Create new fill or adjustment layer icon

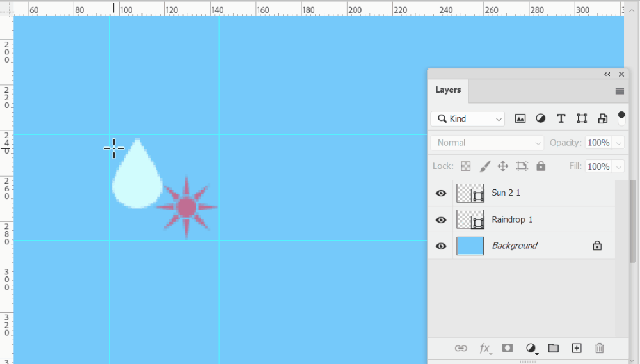point(531,348)
